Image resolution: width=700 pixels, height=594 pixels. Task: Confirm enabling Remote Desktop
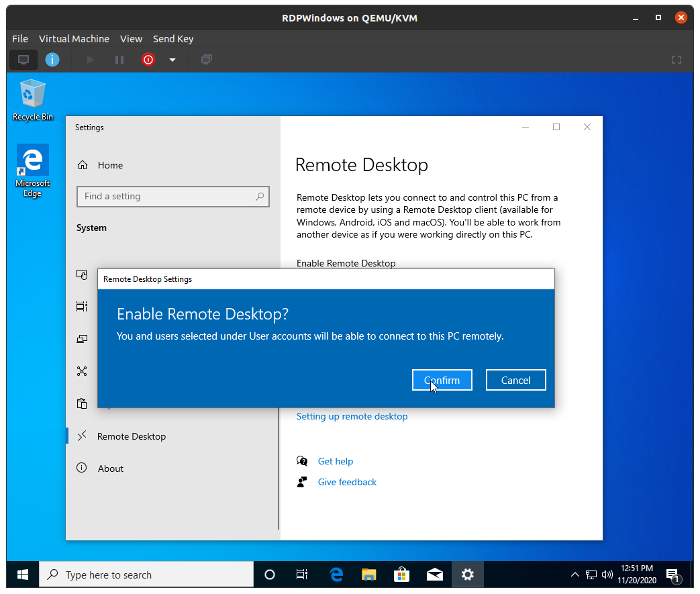tap(442, 380)
